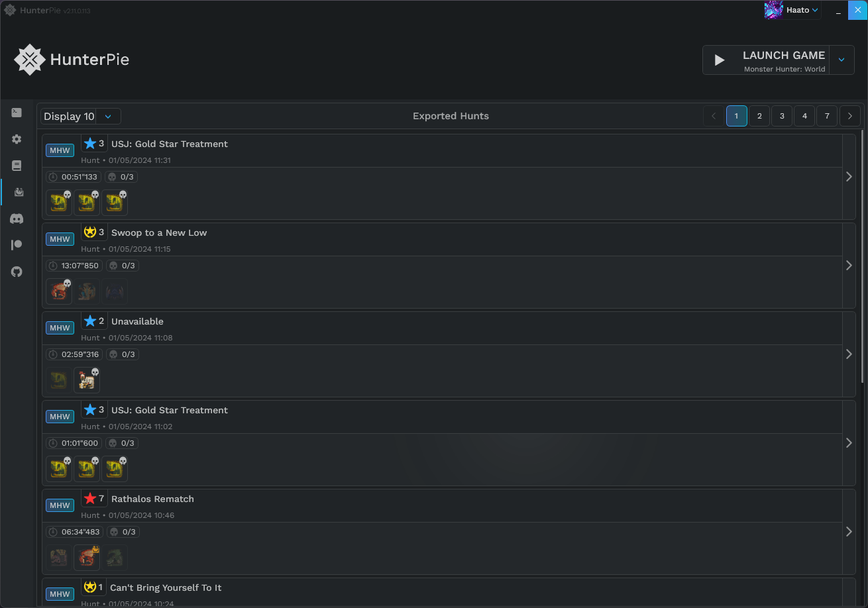Open the GitHub repository icon
The height and width of the screenshot is (608, 868).
[x=17, y=272]
